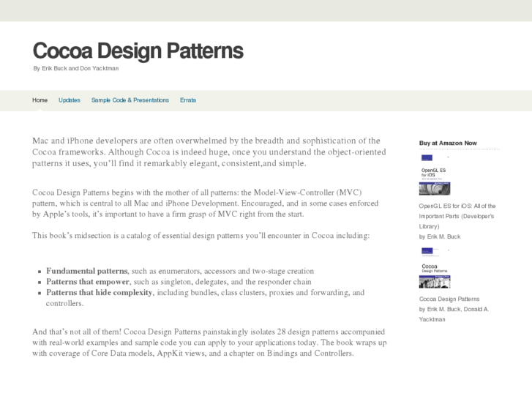
Task: Click the Buy at Amazon Now heading
Action: point(448,143)
